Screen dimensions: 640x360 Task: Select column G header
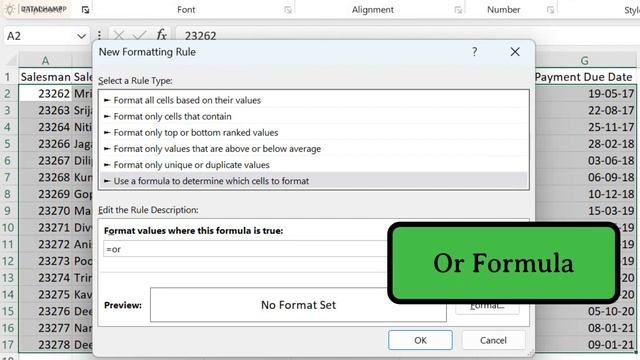[584, 60]
